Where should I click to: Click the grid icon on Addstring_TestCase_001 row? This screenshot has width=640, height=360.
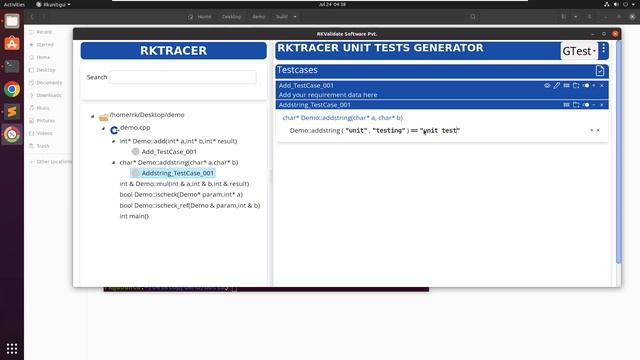pyautogui.click(x=567, y=105)
